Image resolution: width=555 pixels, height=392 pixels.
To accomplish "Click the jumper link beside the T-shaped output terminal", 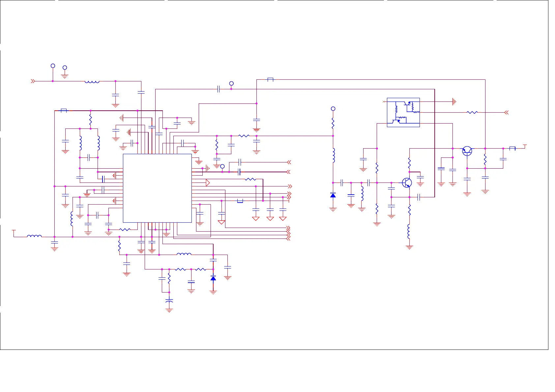I will tap(512, 148).
